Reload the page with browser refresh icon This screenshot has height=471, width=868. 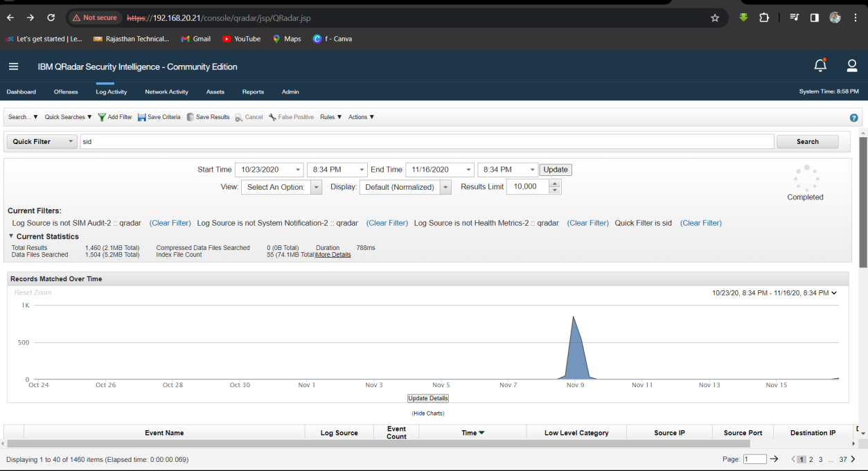click(51, 17)
